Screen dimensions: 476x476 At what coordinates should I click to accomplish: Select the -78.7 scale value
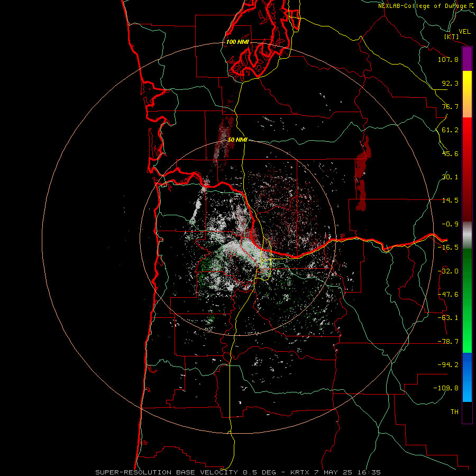pyautogui.click(x=448, y=342)
